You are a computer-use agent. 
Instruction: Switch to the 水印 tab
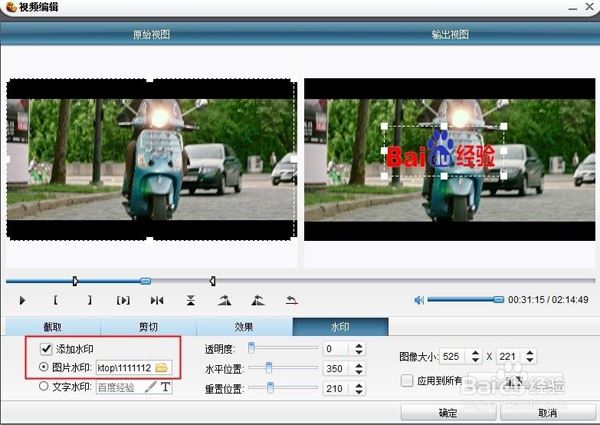click(340, 327)
